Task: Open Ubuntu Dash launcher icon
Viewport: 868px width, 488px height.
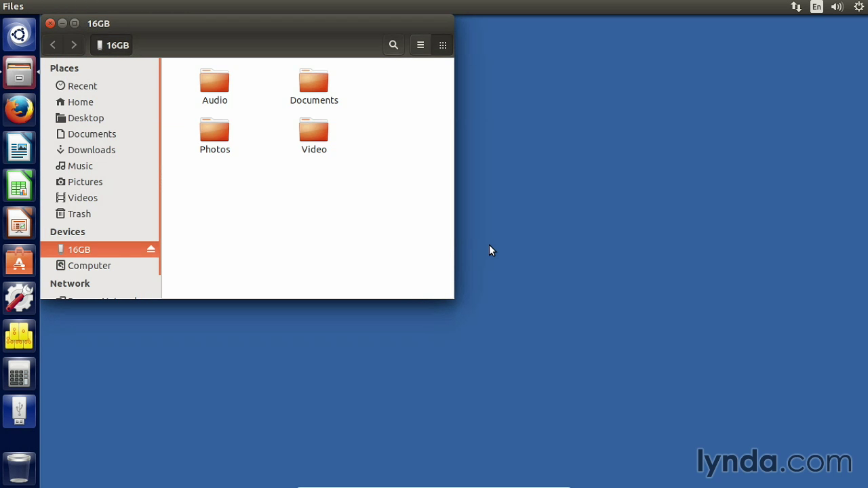Action: point(19,35)
